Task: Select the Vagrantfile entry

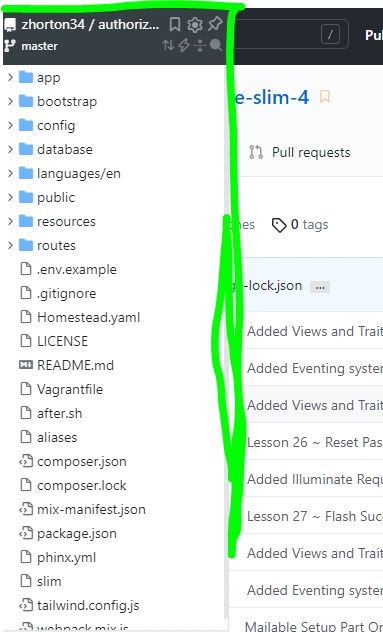Action: (70, 389)
